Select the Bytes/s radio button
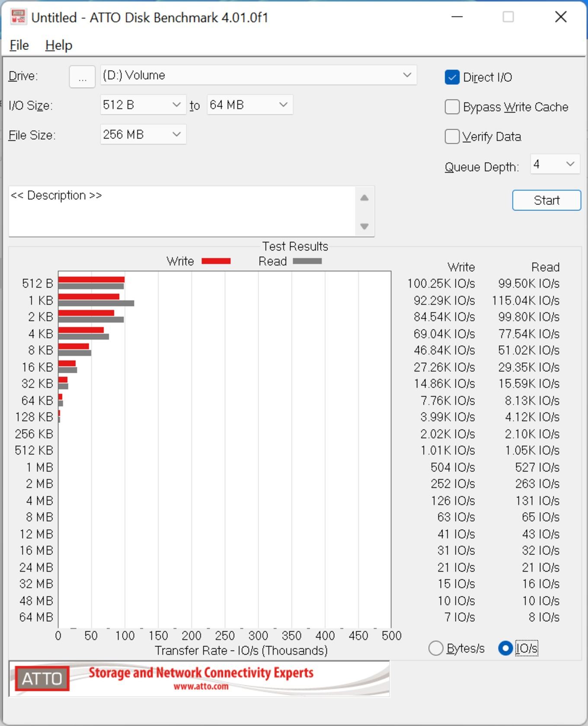The width and height of the screenshot is (588, 726). 435,648
